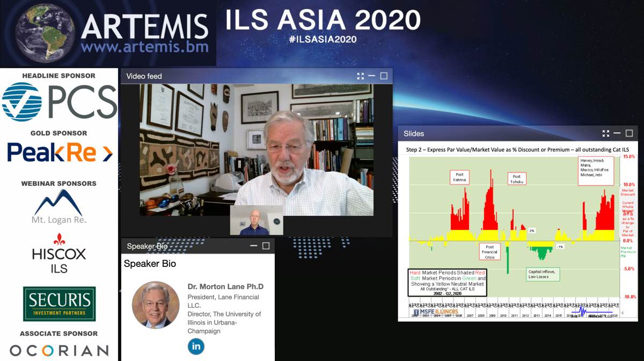This screenshot has width=644, height=361.
Task: Collapse the Speaker Bio panel
Action: (x=253, y=246)
